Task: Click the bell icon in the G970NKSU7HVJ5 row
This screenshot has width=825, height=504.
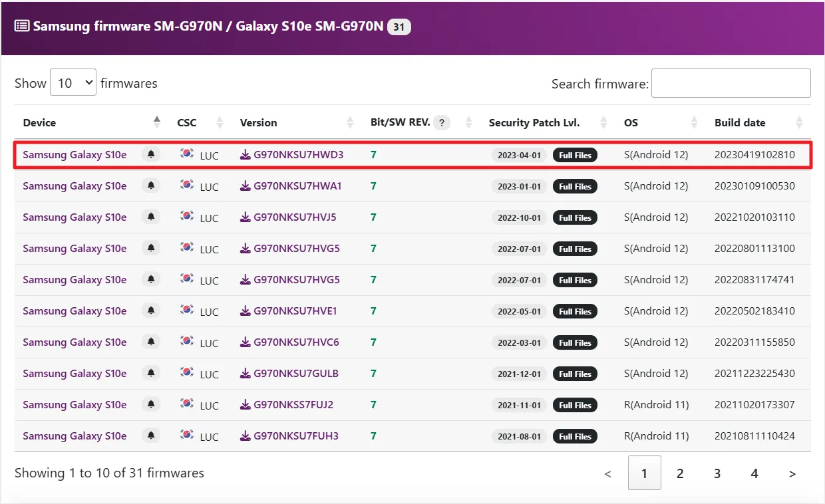Action: pyautogui.click(x=151, y=217)
